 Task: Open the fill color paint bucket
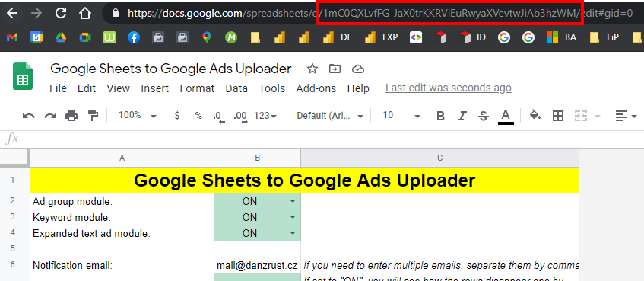(x=535, y=116)
